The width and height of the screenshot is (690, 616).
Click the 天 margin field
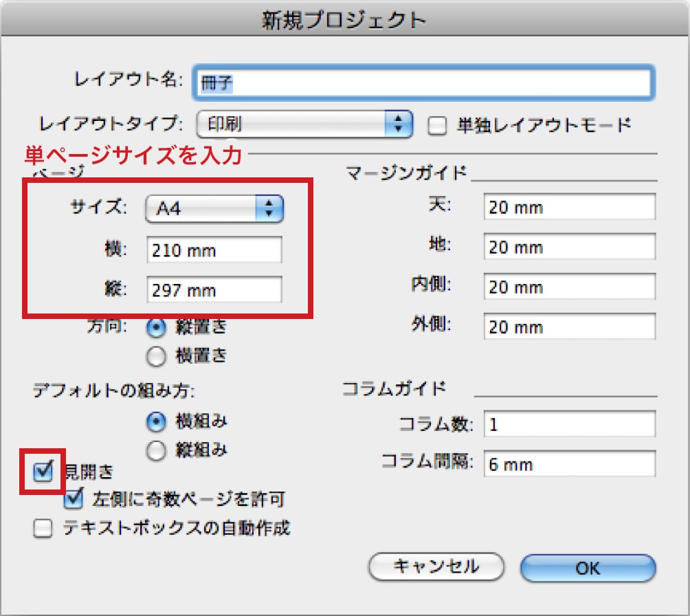click(569, 207)
